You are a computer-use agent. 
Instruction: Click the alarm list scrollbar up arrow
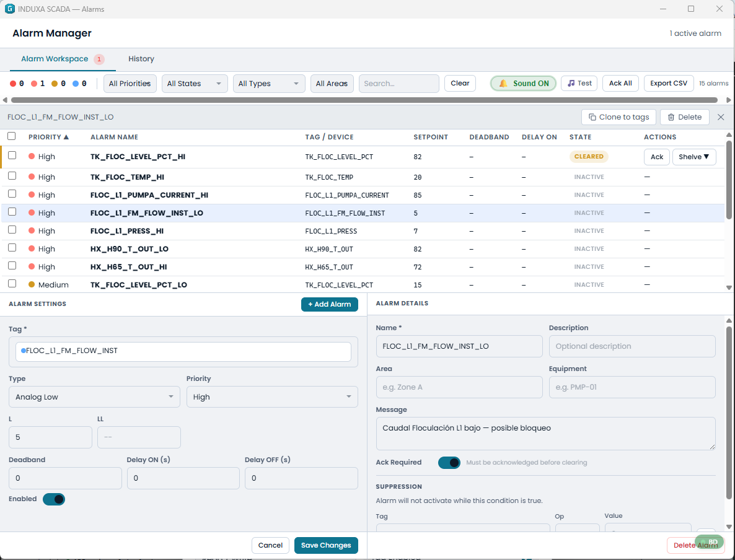[x=729, y=135]
